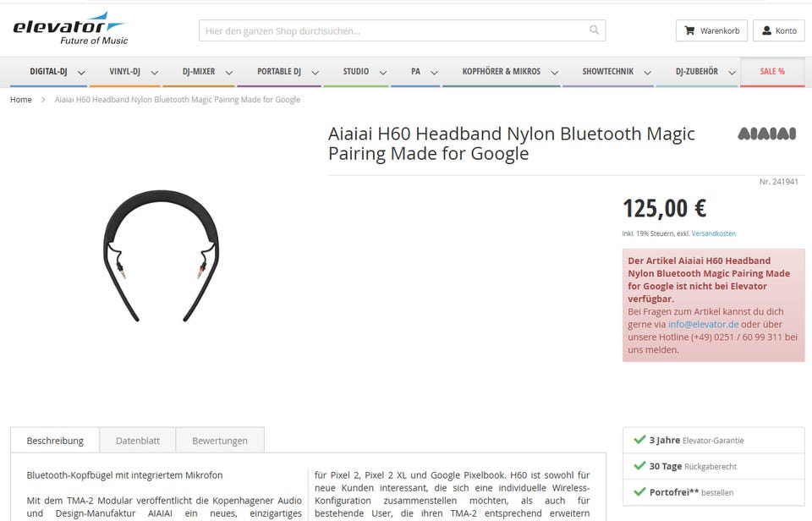Click the 30 Tage Rückgaberecht text

tap(693, 466)
